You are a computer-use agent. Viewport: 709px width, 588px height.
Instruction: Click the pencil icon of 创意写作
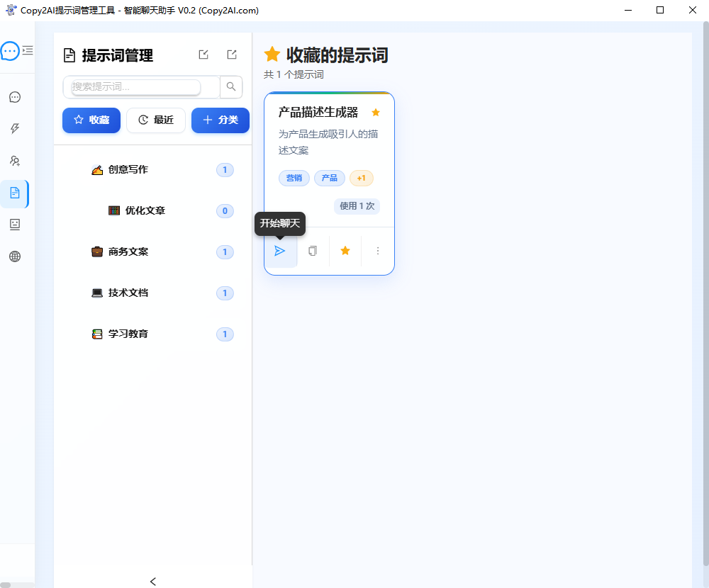pos(97,170)
